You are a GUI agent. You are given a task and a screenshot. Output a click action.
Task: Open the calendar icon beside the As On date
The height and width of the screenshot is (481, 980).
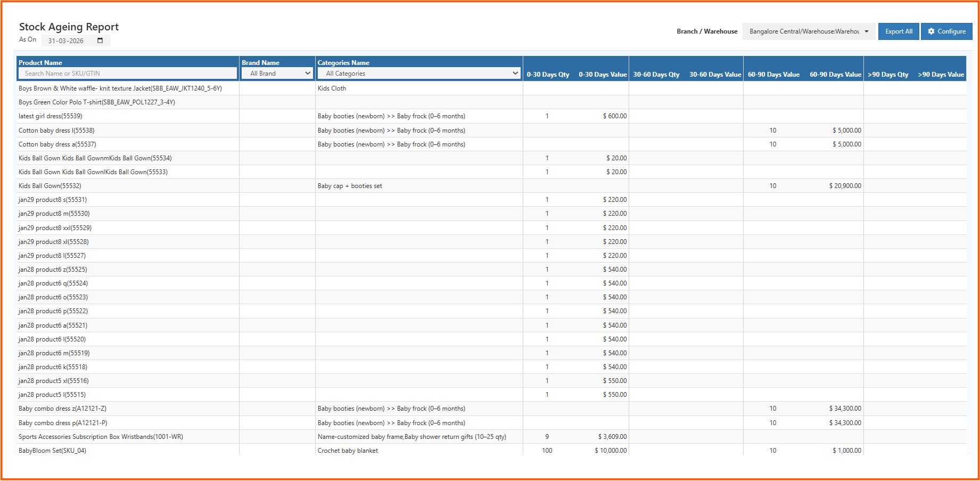[x=100, y=40]
